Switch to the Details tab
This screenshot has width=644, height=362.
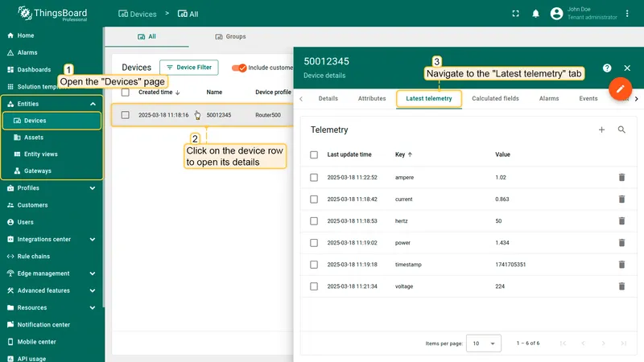coord(328,98)
